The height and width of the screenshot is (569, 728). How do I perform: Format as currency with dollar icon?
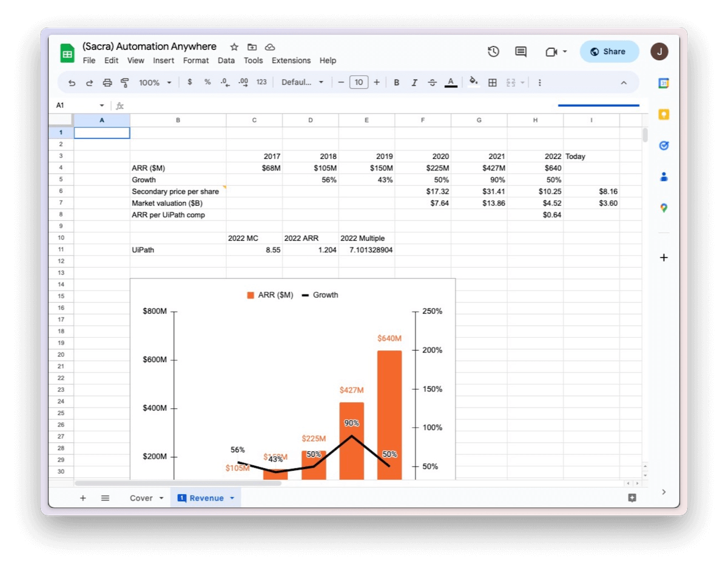[x=190, y=82]
